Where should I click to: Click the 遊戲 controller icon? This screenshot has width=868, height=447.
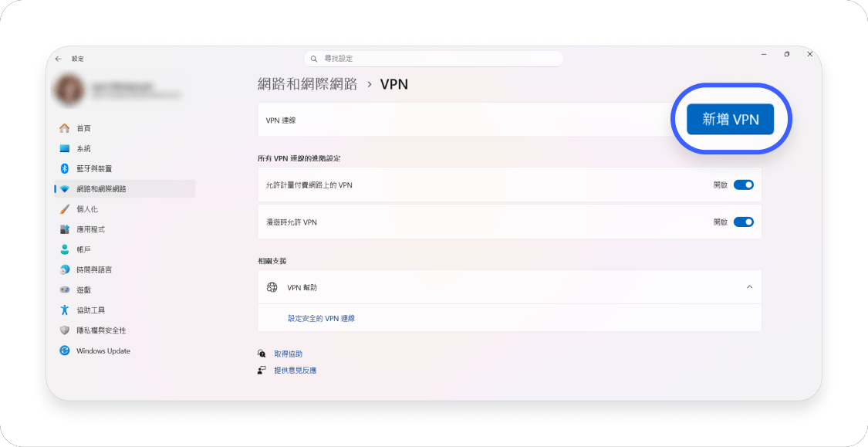65,290
